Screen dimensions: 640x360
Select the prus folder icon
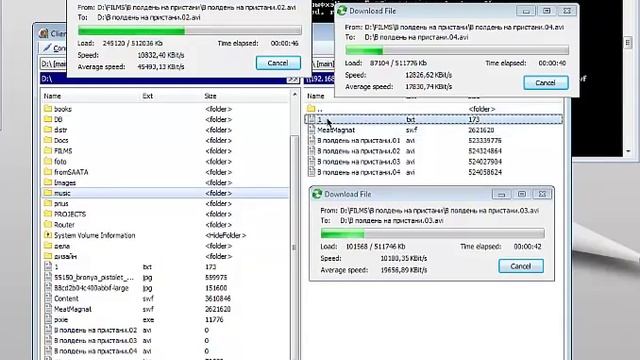[48, 203]
